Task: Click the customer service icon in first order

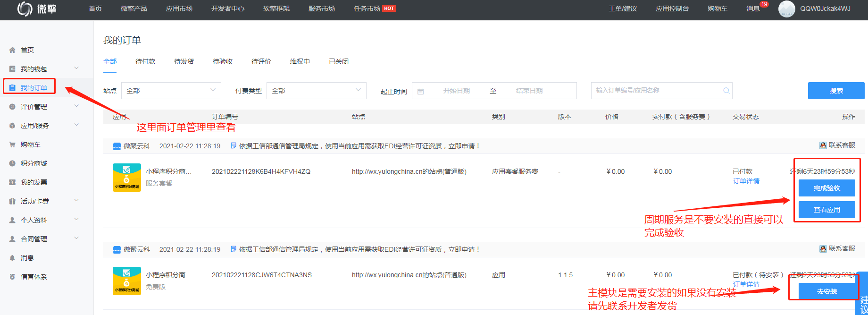Action: point(823,145)
